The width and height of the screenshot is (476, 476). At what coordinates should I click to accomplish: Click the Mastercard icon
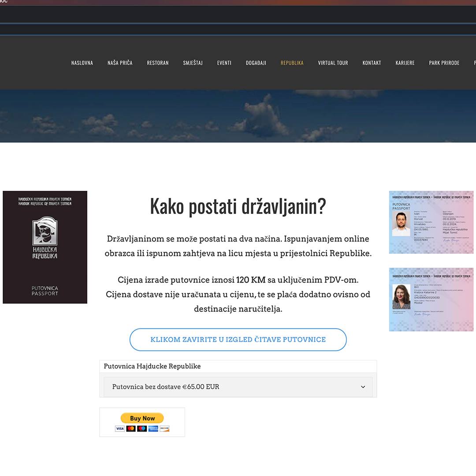131,429
